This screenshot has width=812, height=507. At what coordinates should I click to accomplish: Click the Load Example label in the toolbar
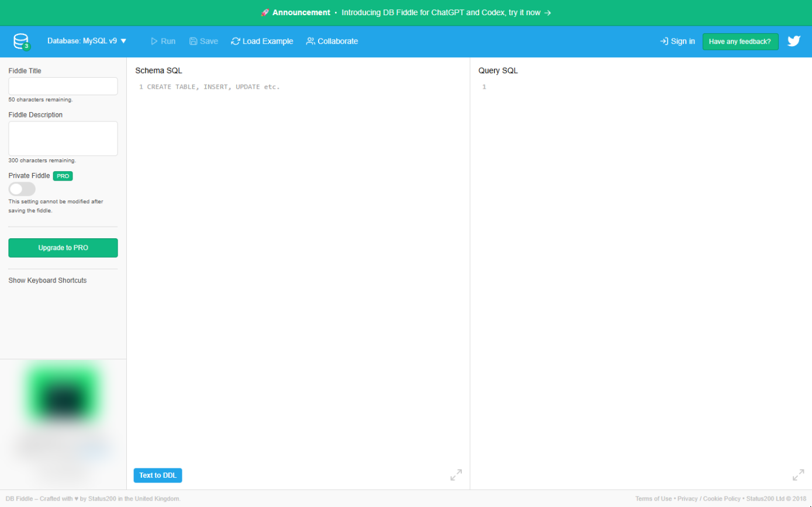pyautogui.click(x=268, y=41)
